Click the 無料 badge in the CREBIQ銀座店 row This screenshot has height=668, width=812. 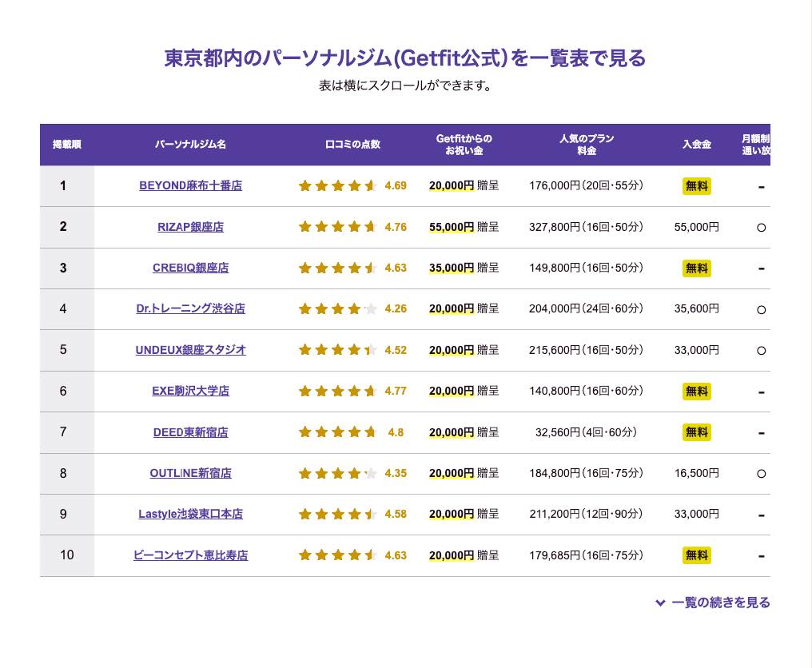click(x=697, y=268)
